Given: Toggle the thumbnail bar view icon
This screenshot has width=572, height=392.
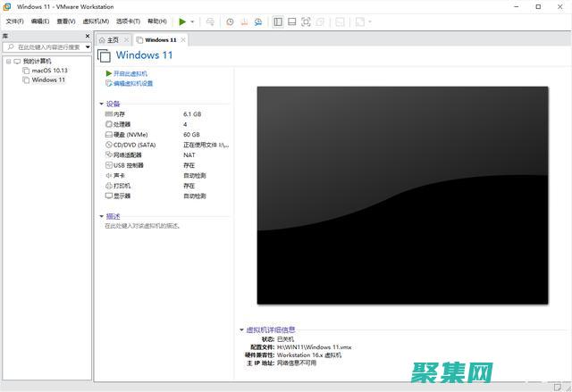Looking at the screenshot, I should tap(292, 21).
